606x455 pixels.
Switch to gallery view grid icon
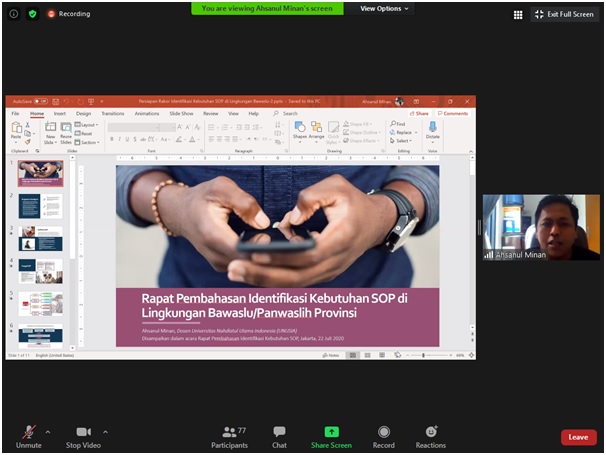point(518,15)
